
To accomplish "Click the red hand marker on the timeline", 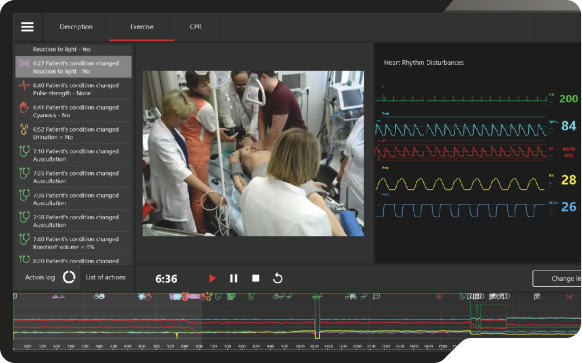I will 148,297.
